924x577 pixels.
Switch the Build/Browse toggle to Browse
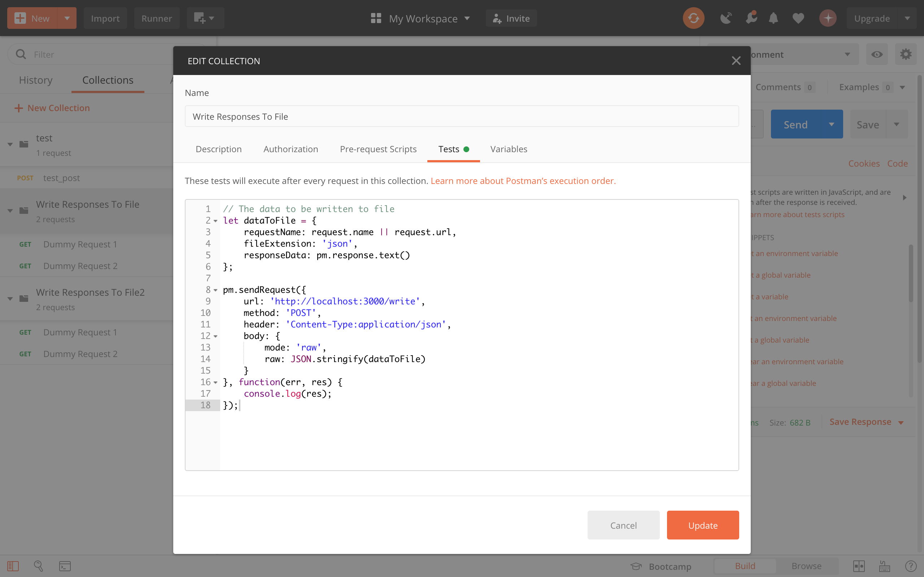tap(806, 566)
